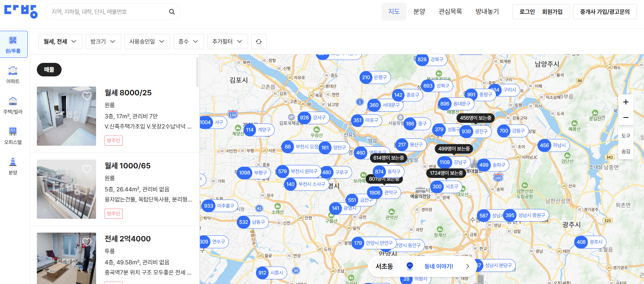Open the 층수 filter dropdown
The height and width of the screenshot is (284, 644).
coord(189,42)
